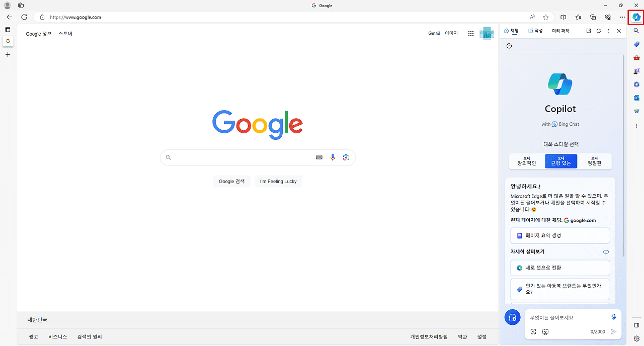Refresh the 자세히 살펴보기 suggestions
This screenshot has width=644, height=346.
tap(606, 251)
